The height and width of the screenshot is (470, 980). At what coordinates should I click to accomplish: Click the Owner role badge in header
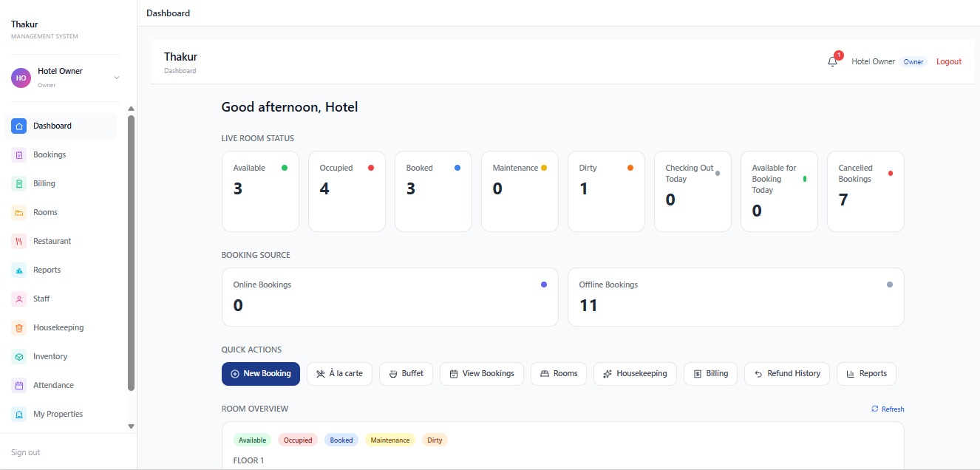coord(913,62)
